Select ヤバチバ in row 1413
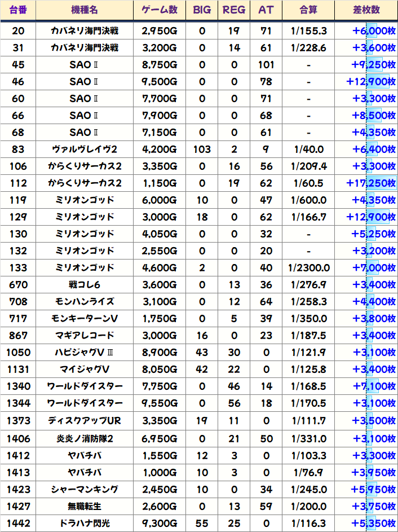The height and width of the screenshot is (532, 398). (x=85, y=473)
